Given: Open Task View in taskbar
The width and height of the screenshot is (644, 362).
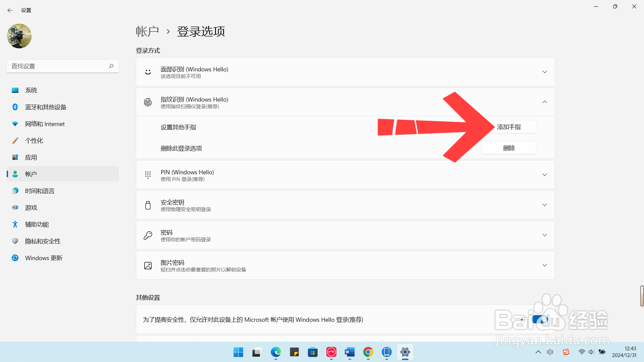Looking at the screenshot, I should pos(257,352).
